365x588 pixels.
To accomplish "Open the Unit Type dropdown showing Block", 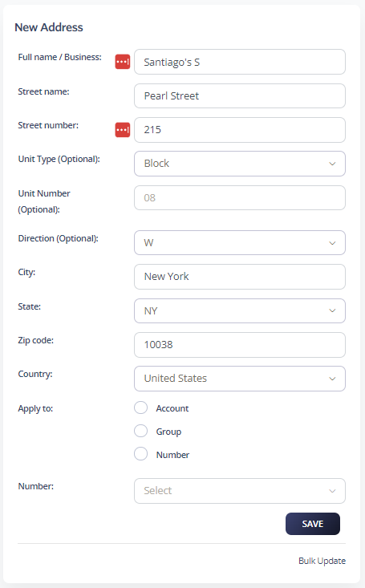I will pyautogui.click(x=240, y=164).
